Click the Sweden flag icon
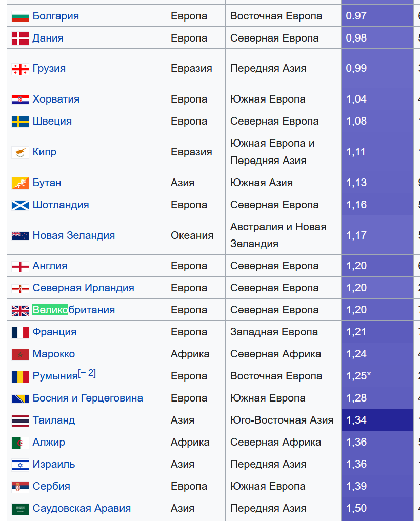Image resolution: width=420 pixels, height=521 pixels. pyautogui.click(x=20, y=122)
